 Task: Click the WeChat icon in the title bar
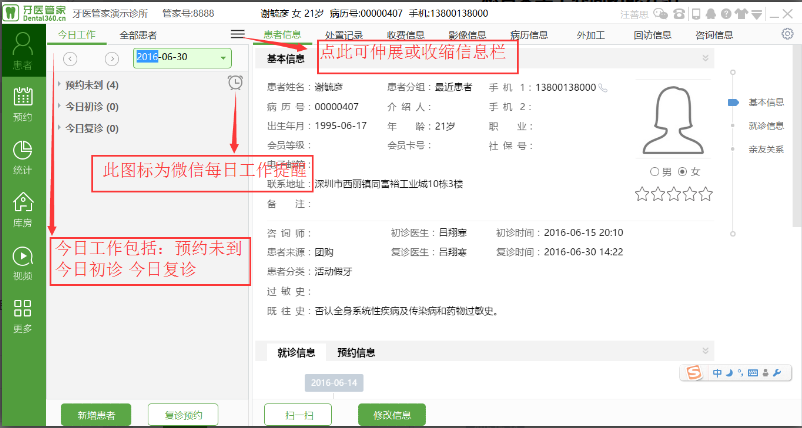[x=661, y=14]
